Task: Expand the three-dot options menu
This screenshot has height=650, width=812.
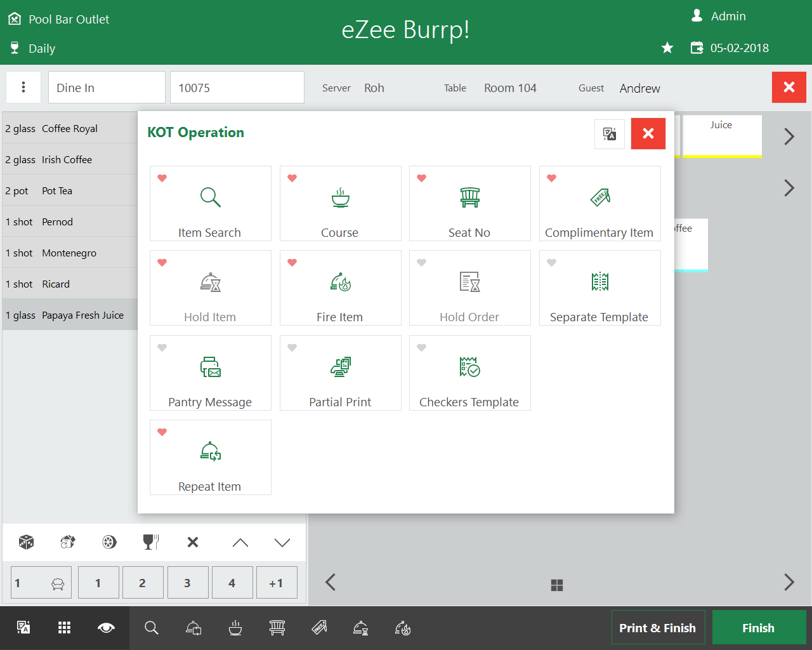Action: [23, 87]
